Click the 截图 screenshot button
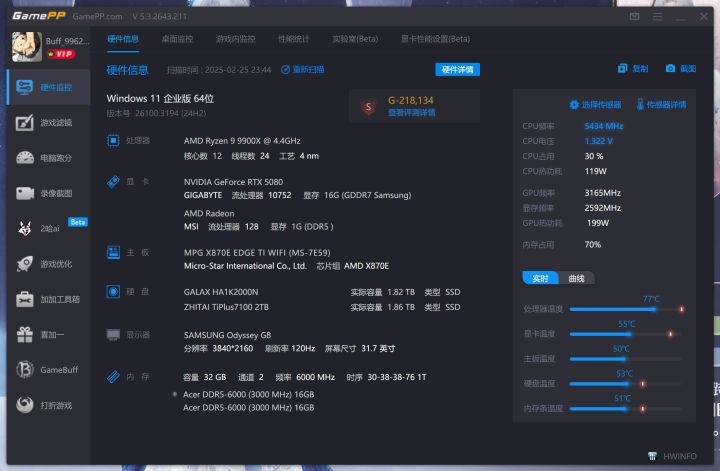Viewport: 720px width, 471px height. pyautogui.click(x=681, y=68)
